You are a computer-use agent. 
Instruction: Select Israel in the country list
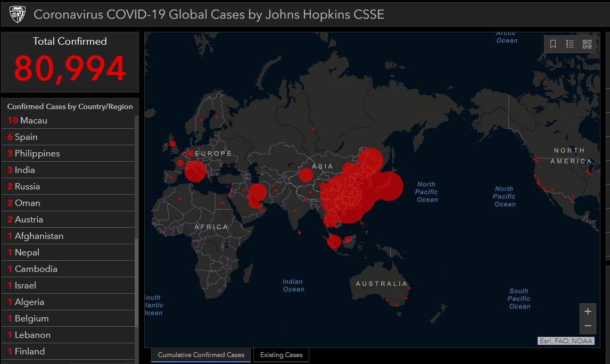[x=68, y=285]
